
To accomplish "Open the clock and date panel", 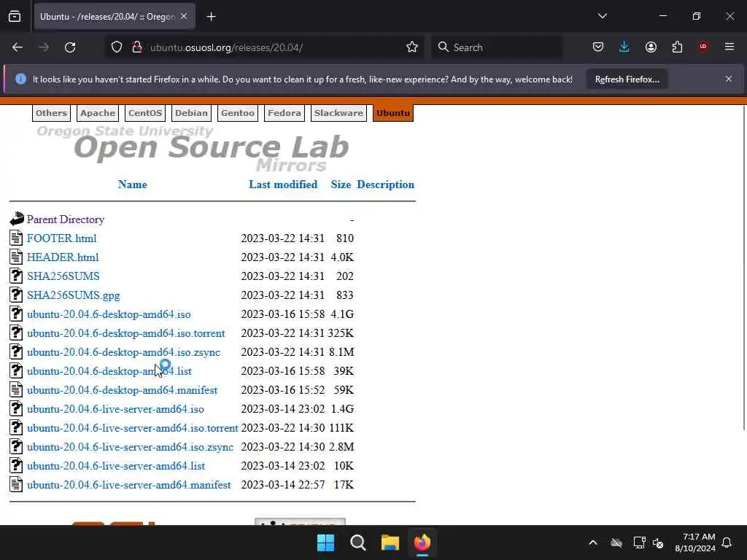I will tap(695, 542).
